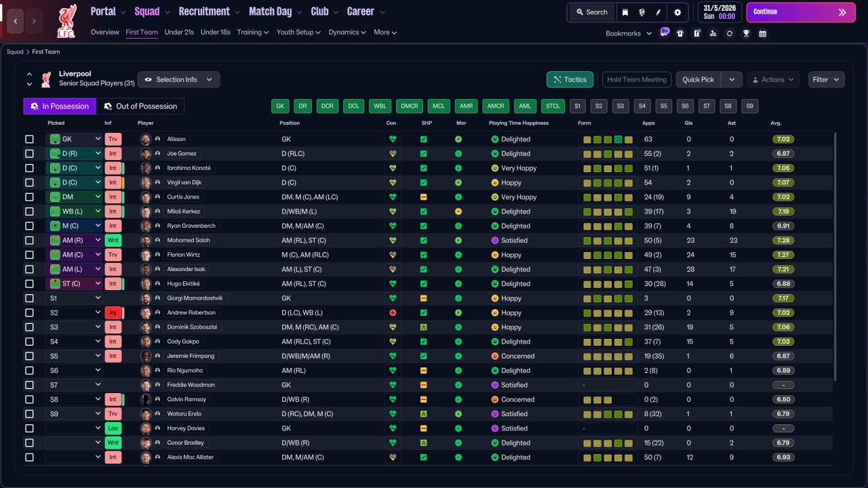Tick the checkbox for Andrew Robertson

[x=29, y=313]
